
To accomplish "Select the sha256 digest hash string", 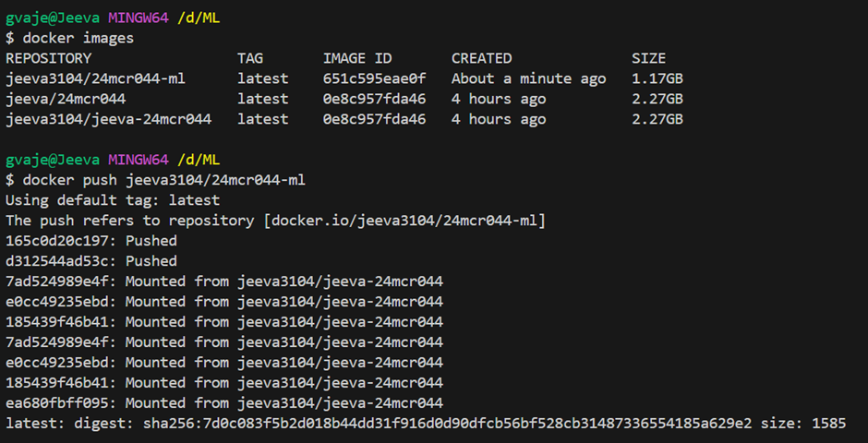I will pyautogui.click(x=447, y=424).
